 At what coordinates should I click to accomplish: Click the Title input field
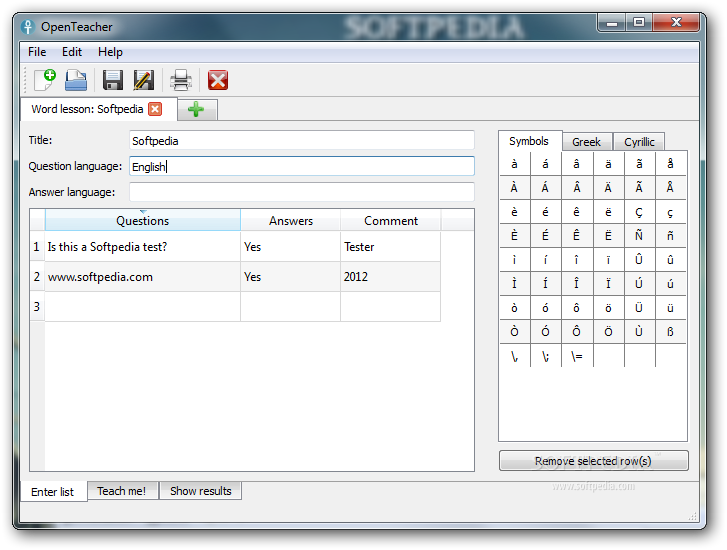(x=302, y=141)
